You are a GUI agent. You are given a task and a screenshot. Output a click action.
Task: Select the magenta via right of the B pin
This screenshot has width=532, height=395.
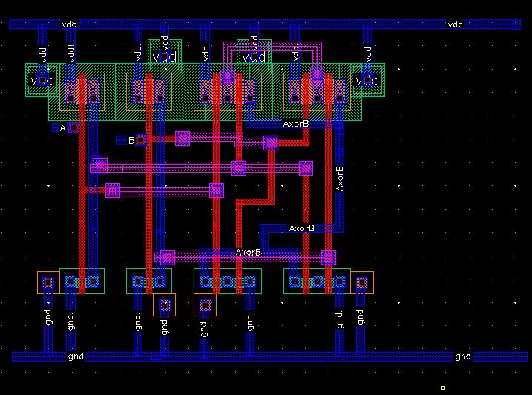click(x=183, y=139)
